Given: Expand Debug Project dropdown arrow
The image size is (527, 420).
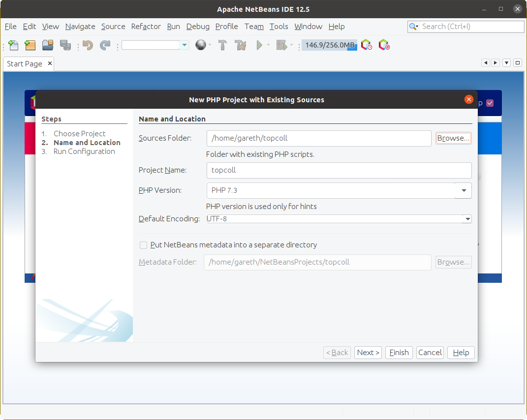Looking at the screenshot, I should [291, 45].
